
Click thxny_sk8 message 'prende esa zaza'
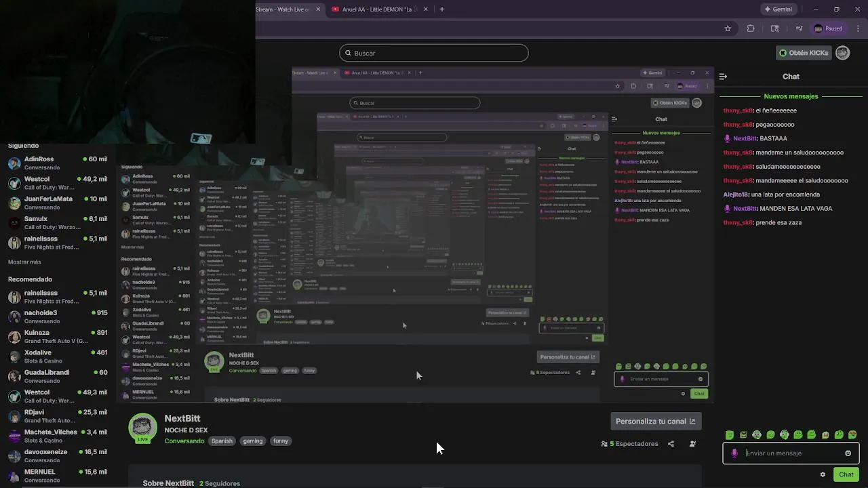(762, 223)
